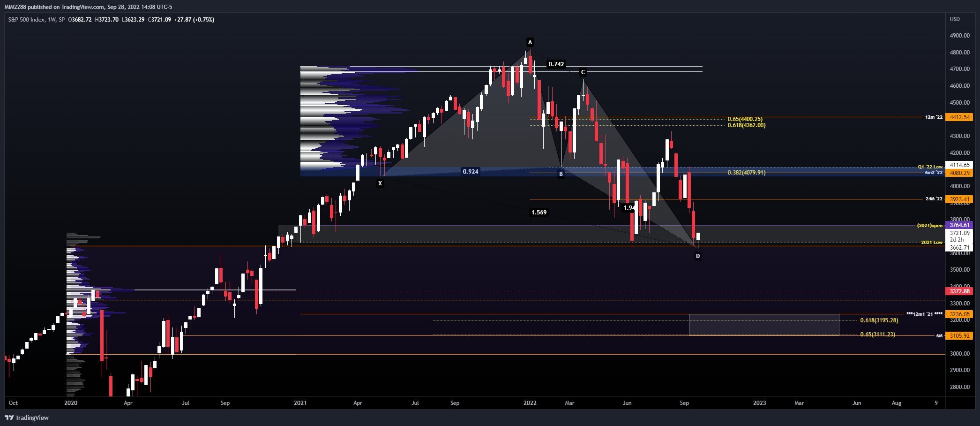Select the S&P 500 Index symbol title
This screenshot has width=980, height=426.
[x=27, y=20]
